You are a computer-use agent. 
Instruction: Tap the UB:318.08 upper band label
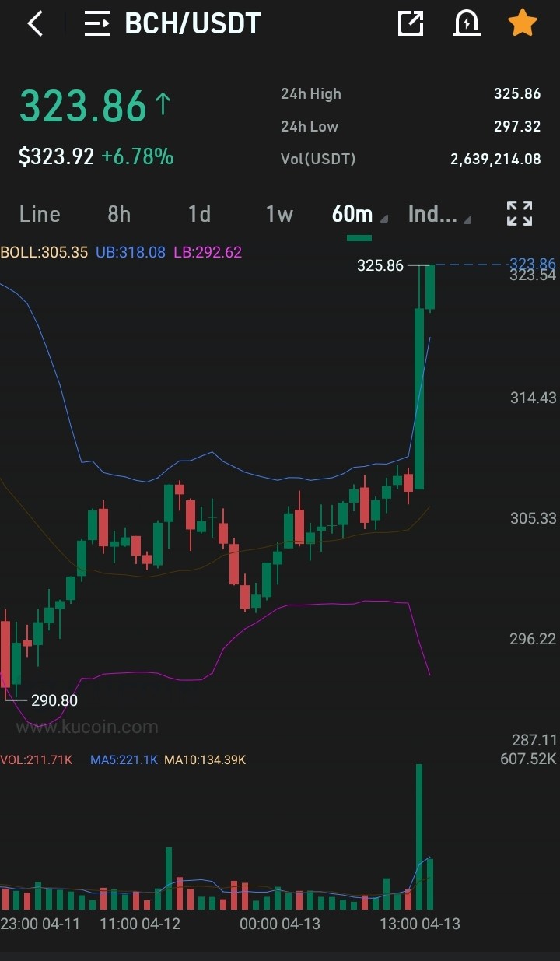pos(131,252)
